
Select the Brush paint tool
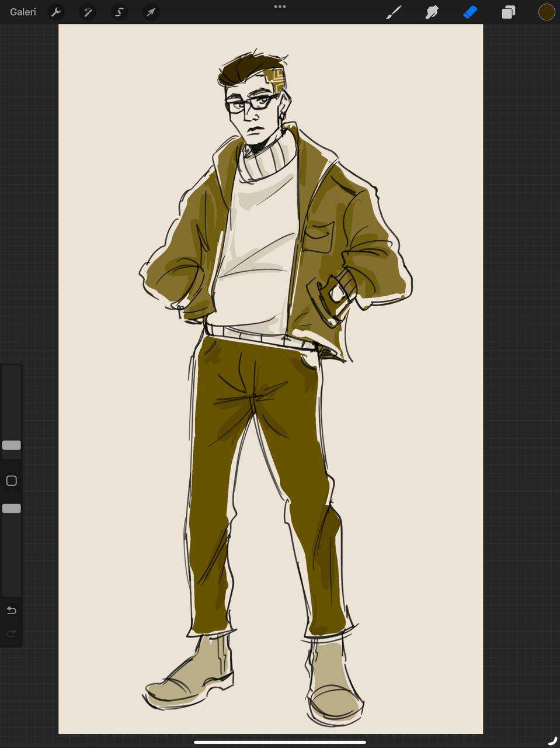point(394,12)
